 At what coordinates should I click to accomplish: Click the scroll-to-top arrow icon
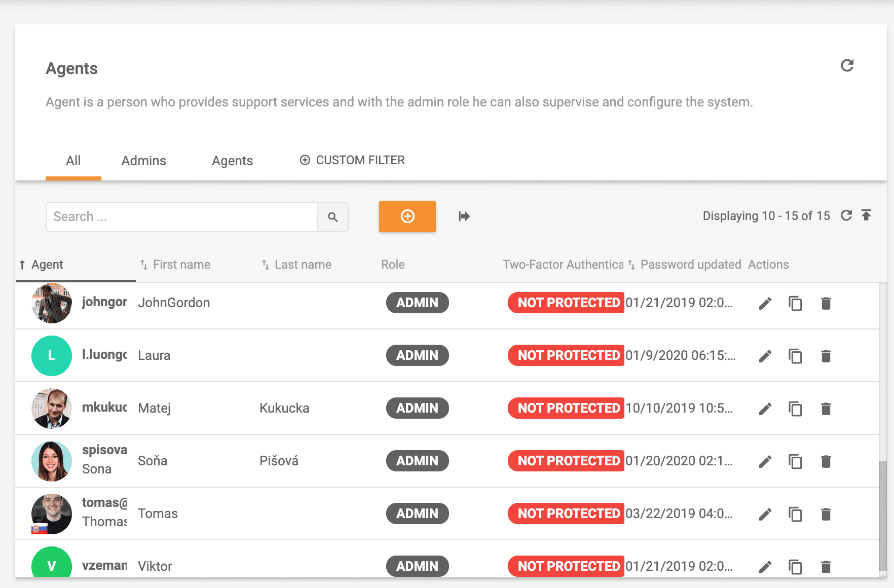866,215
